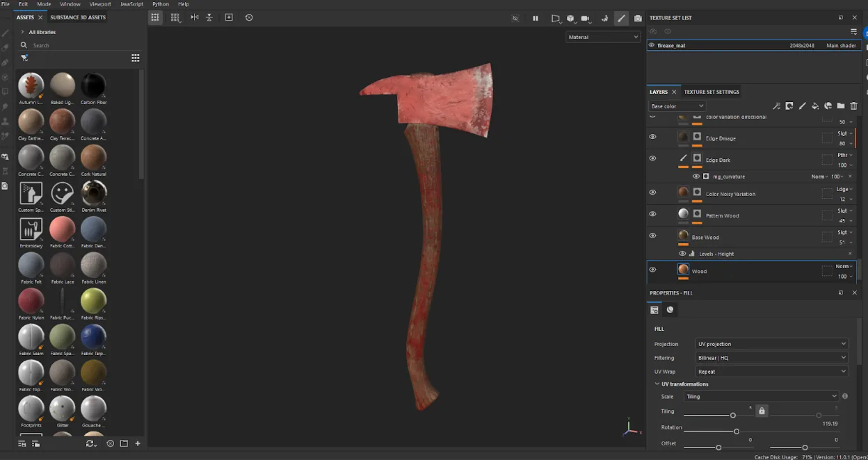This screenshot has width=868, height=460.
Task: Open the Projection dropdown
Action: (771, 344)
